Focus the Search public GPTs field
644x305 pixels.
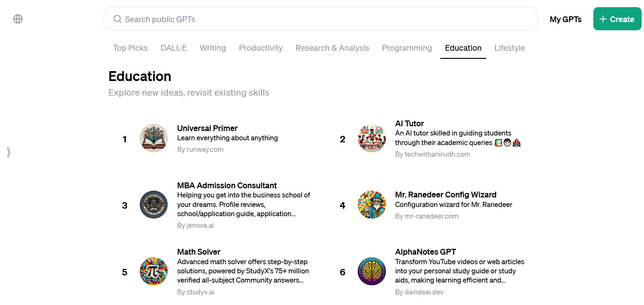(x=321, y=19)
